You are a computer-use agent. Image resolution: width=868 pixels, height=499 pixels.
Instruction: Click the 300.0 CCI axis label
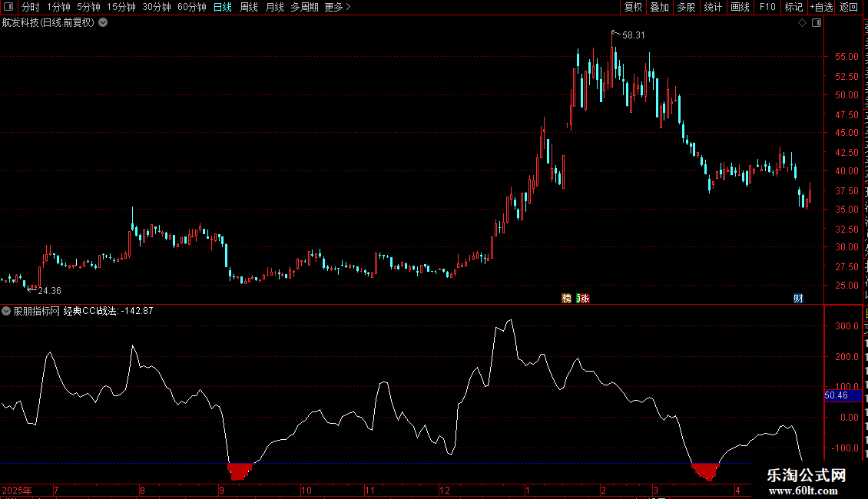pyautogui.click(x=847, y=326)
